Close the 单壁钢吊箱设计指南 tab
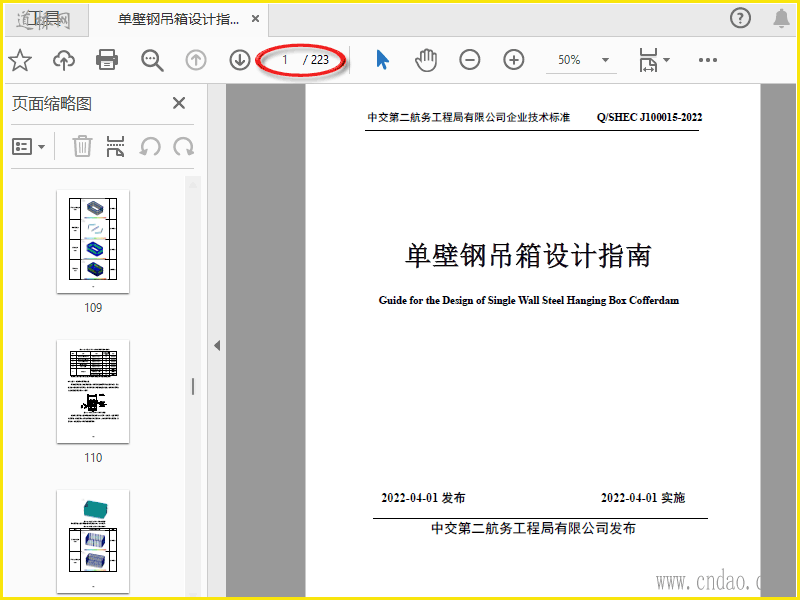 257,19
